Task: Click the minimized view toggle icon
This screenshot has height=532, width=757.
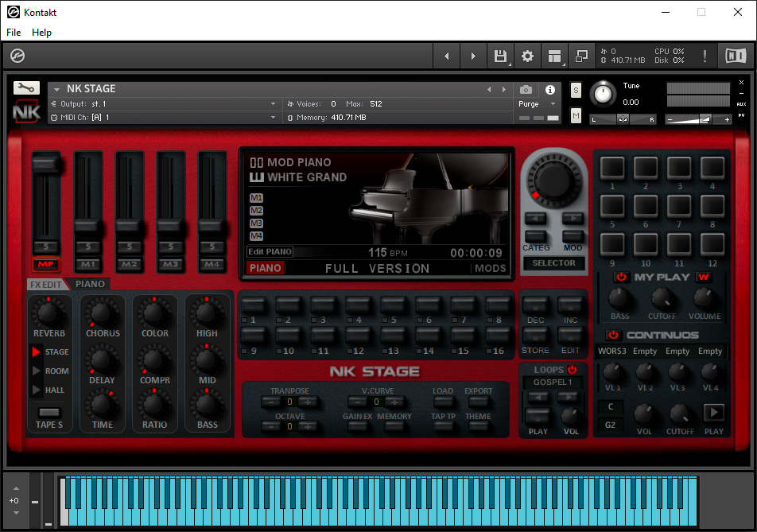Action: [x=581, y=56]
